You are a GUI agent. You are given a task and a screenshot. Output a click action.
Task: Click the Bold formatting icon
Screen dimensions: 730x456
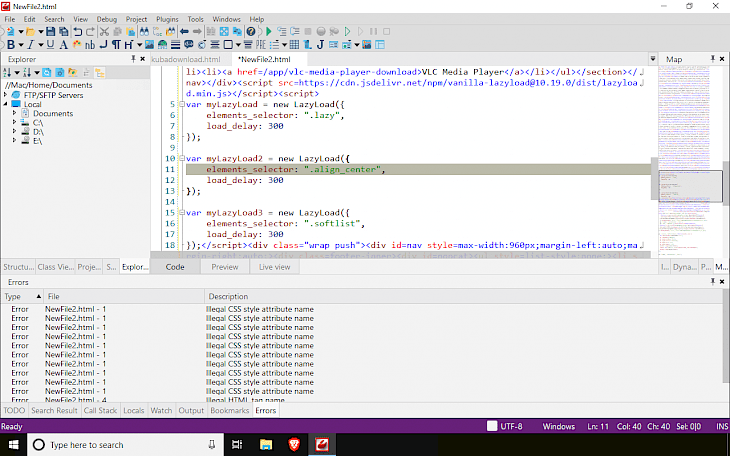pyautogui.click(x=10, y=45)
